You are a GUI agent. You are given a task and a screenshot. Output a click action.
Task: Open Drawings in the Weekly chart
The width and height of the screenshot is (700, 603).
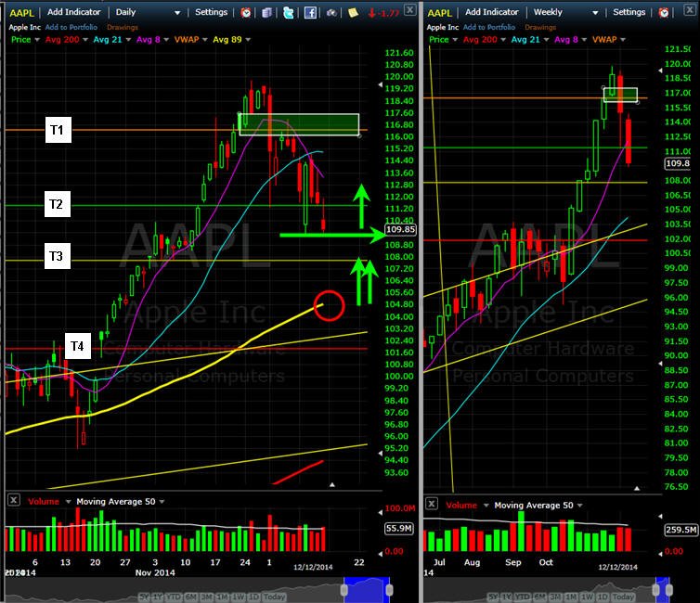tap(540, 27)
